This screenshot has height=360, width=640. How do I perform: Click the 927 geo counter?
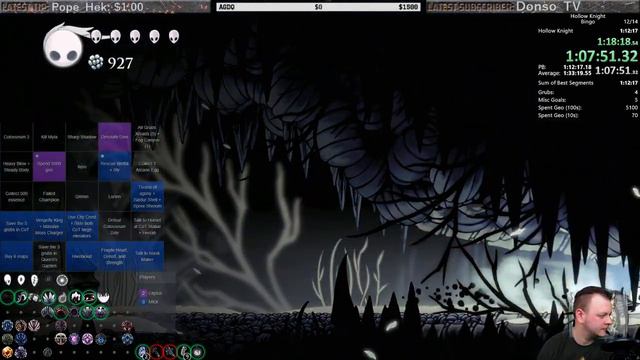[x=120, y=63]
